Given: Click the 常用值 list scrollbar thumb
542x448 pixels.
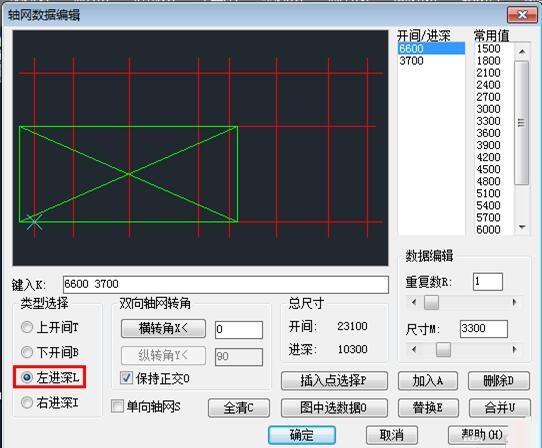Looking at the screenshot, I should [522, 123].
